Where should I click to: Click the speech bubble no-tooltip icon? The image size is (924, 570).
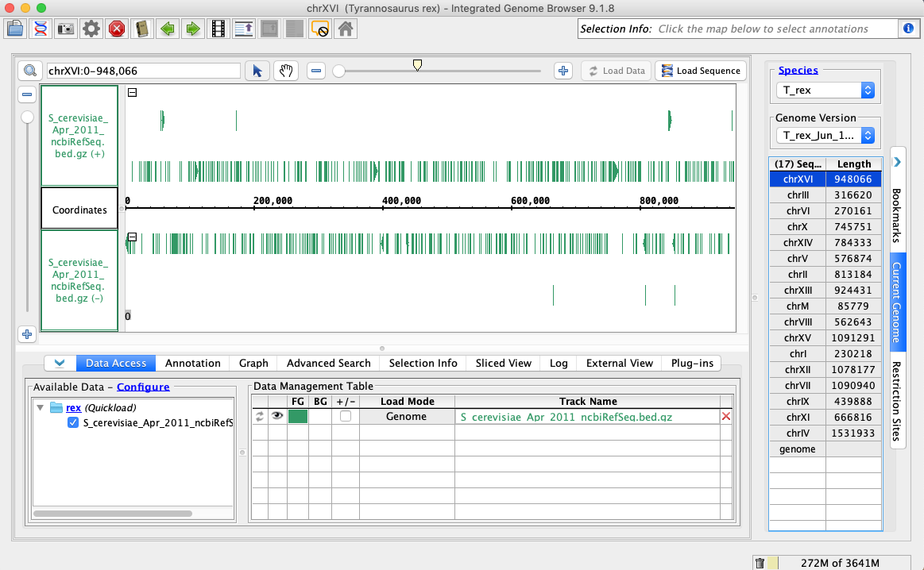[320, 29]
